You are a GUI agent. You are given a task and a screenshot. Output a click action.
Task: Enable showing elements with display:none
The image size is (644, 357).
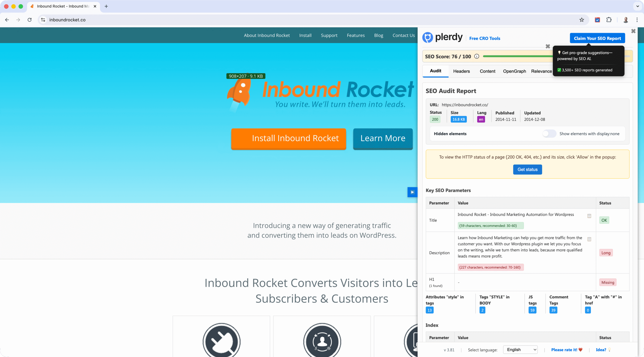(549, 133)
